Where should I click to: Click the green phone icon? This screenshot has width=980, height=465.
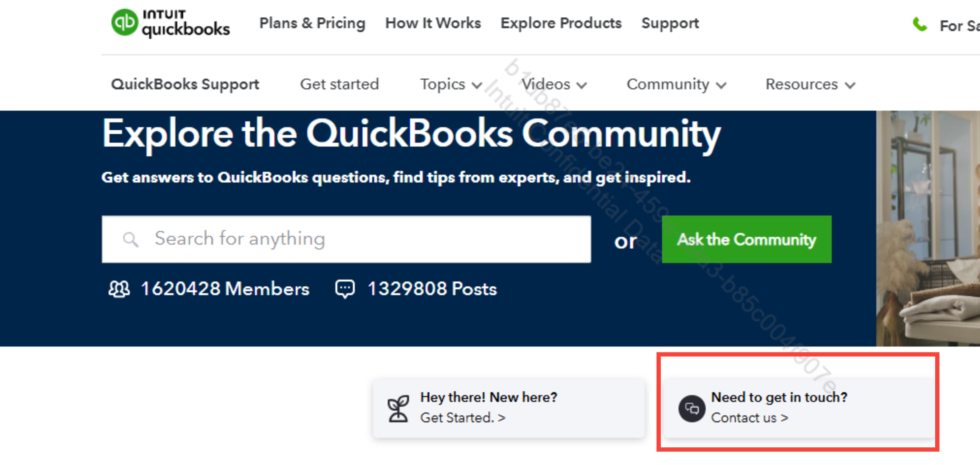[x=919, y=25]
